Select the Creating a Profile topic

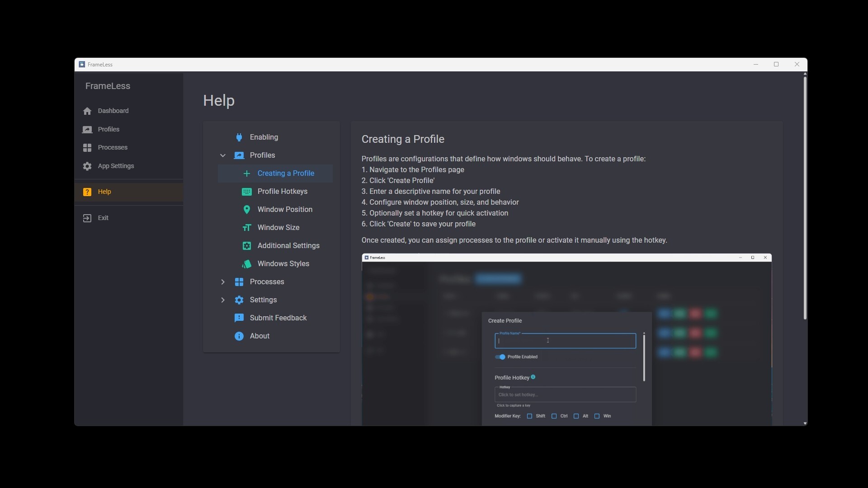[x=286, y=173]
